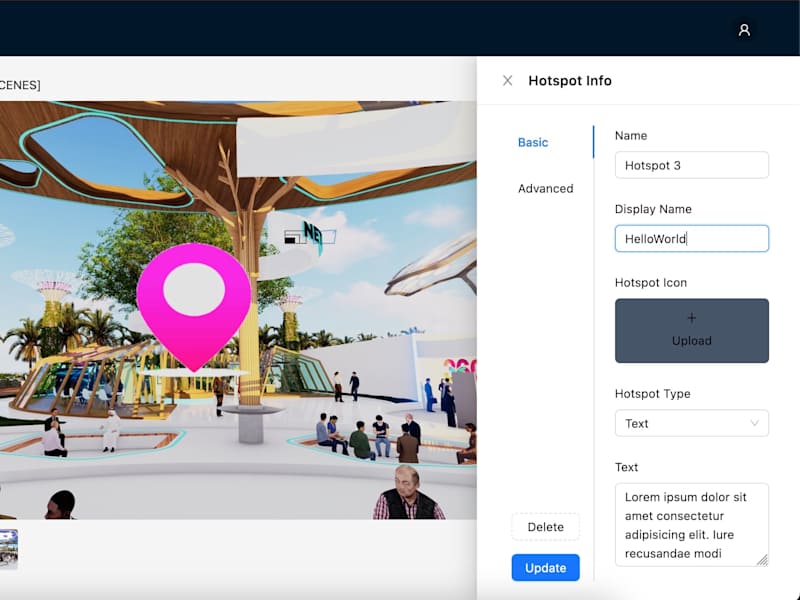Click the Hotspot Info heading

tap(570, 81)
